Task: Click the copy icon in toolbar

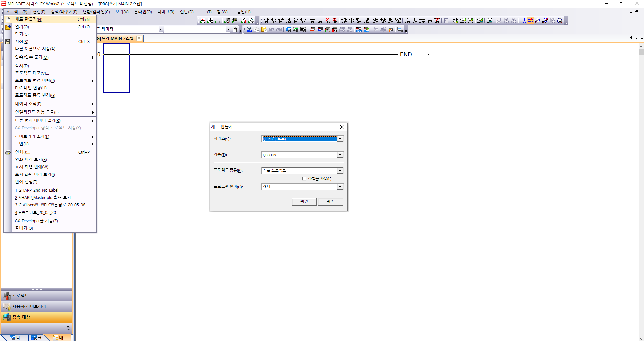Action: pos(257,29)
